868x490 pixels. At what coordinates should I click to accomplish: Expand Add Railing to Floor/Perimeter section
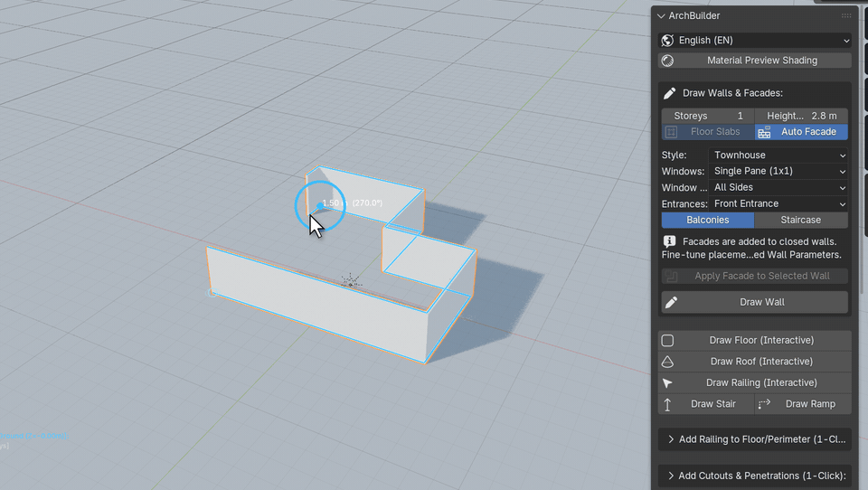coord(754,439)
